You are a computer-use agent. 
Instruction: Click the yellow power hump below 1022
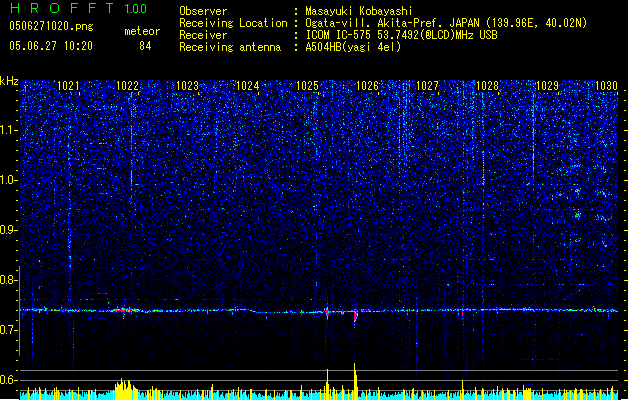(x=126, y=389)
